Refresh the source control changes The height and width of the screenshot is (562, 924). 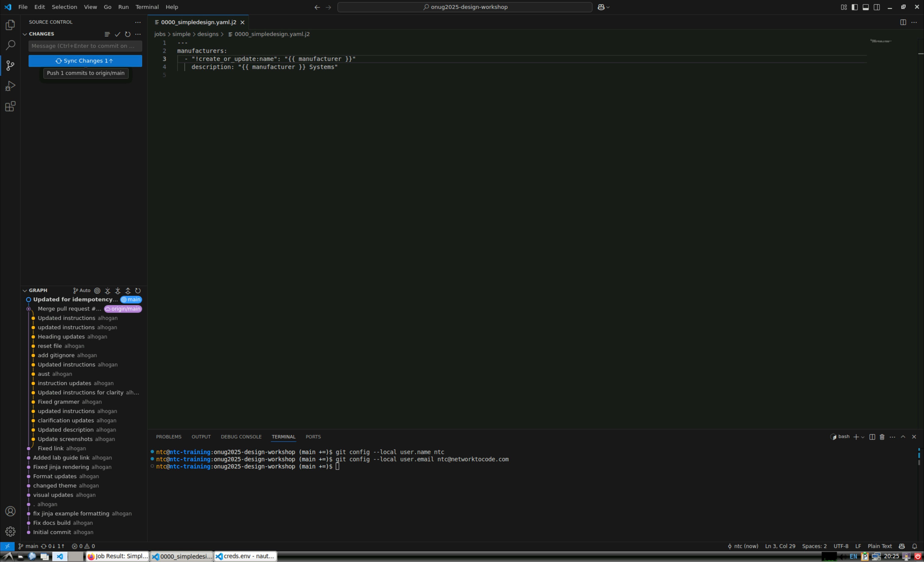pos(128,34)
